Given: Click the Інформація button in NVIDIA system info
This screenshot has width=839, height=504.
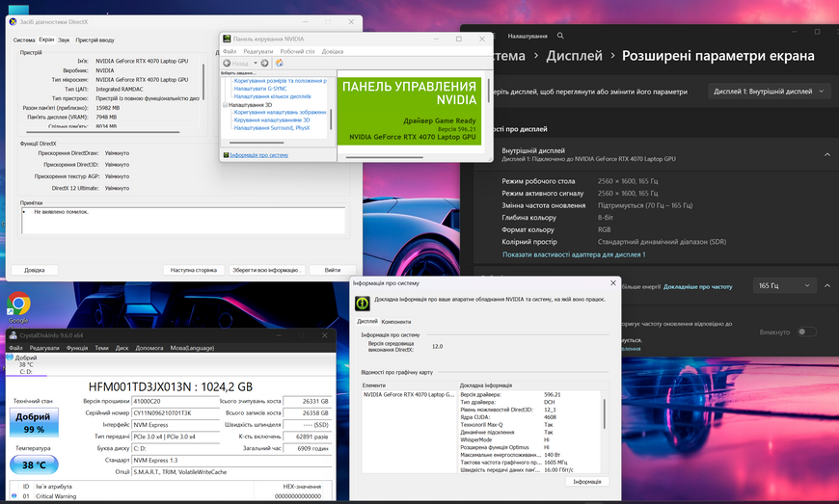Looking at the screenshot, I should tap(587, 482).
